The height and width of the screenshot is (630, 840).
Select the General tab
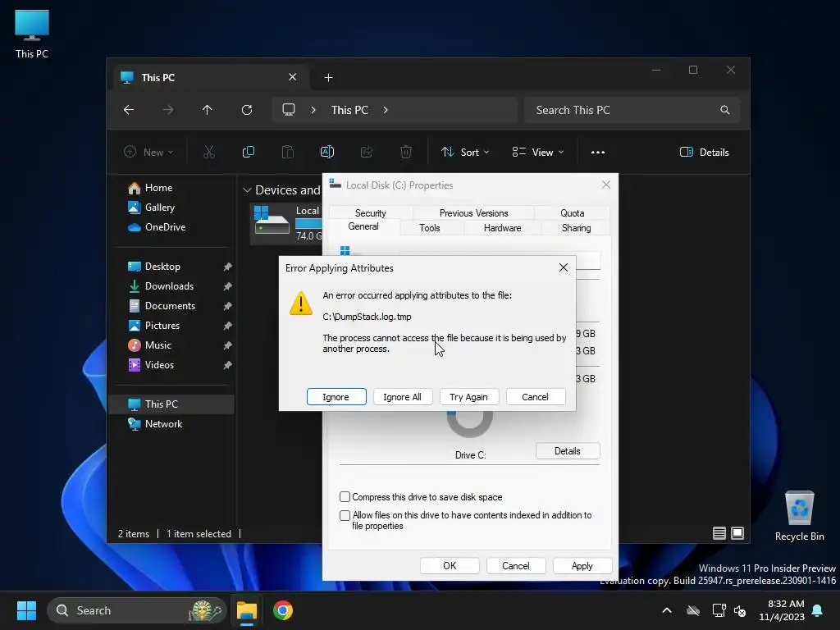tap(363, 226)
